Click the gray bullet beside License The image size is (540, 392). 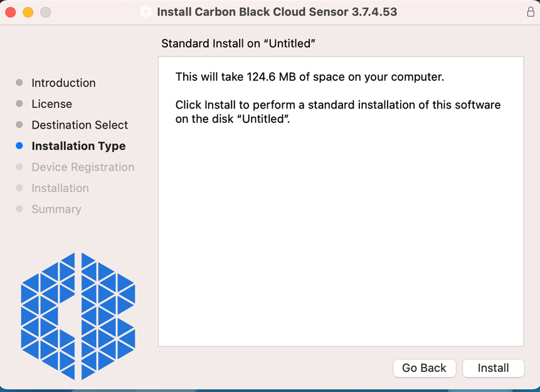coord(20,103)
